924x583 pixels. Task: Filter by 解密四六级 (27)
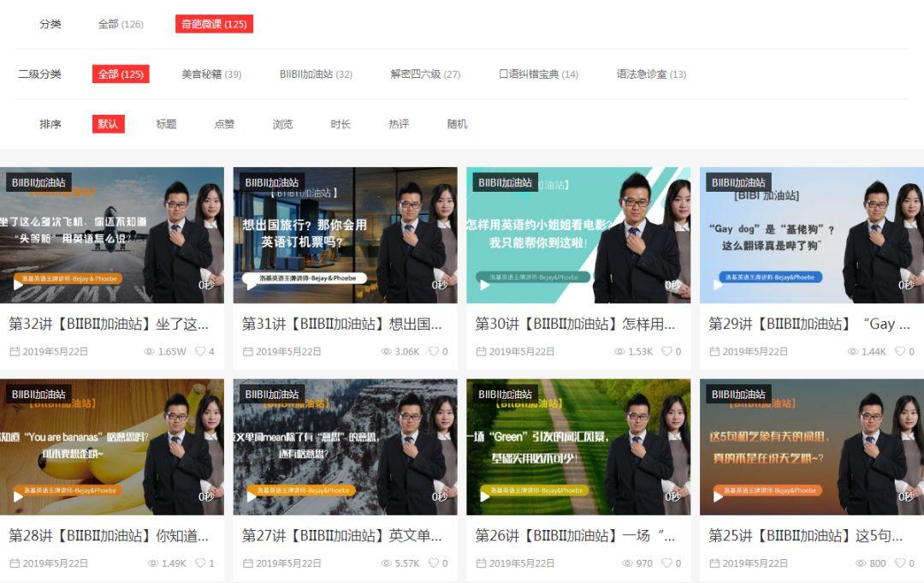(425, 74)
